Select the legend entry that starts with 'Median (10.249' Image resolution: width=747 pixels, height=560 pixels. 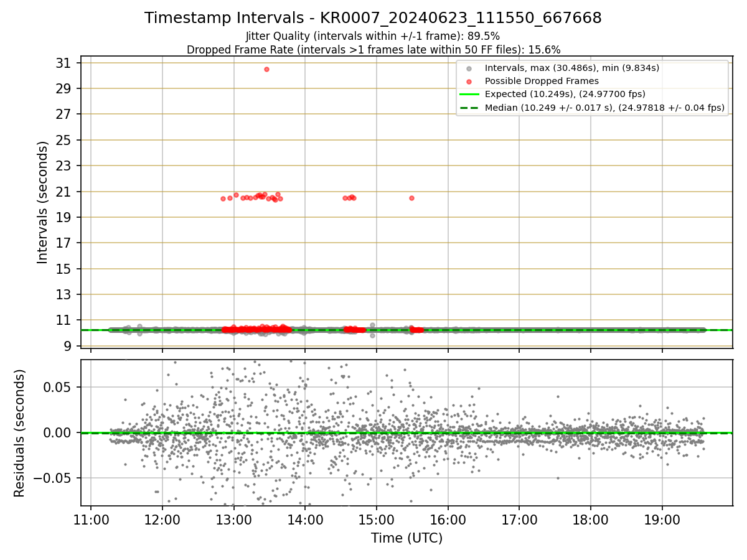(604, 108)
